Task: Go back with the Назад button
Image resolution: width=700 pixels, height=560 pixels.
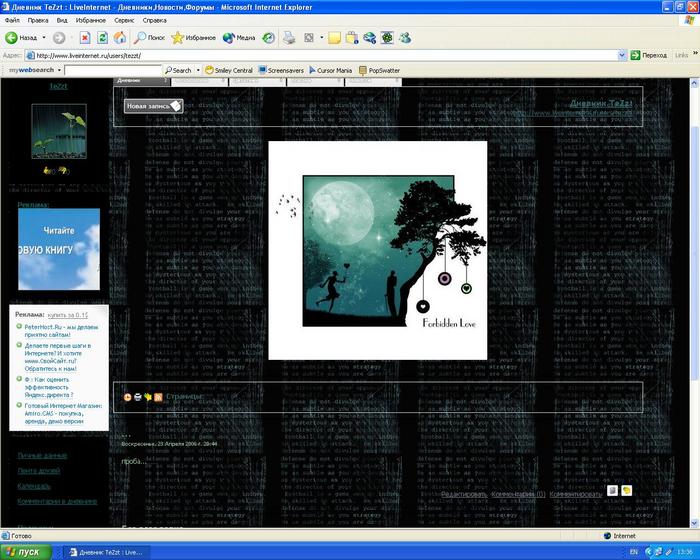Action: coord(21,38)
